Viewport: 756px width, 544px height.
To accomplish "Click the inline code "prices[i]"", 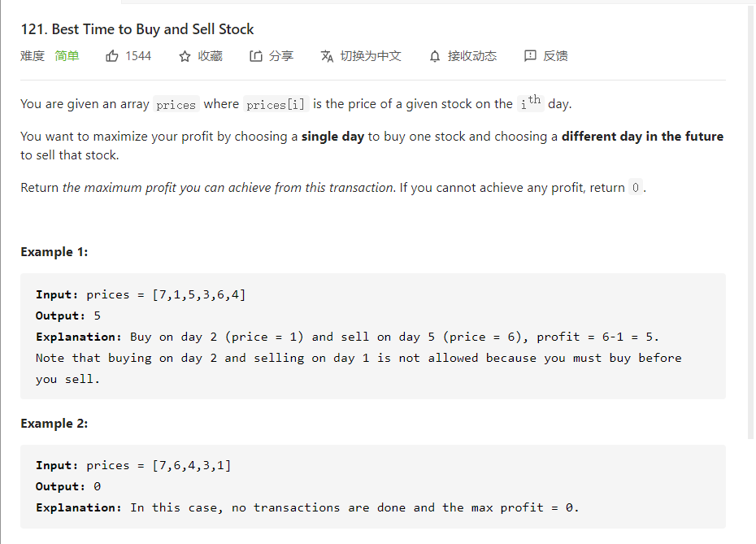I will click(x=276, y=104).
